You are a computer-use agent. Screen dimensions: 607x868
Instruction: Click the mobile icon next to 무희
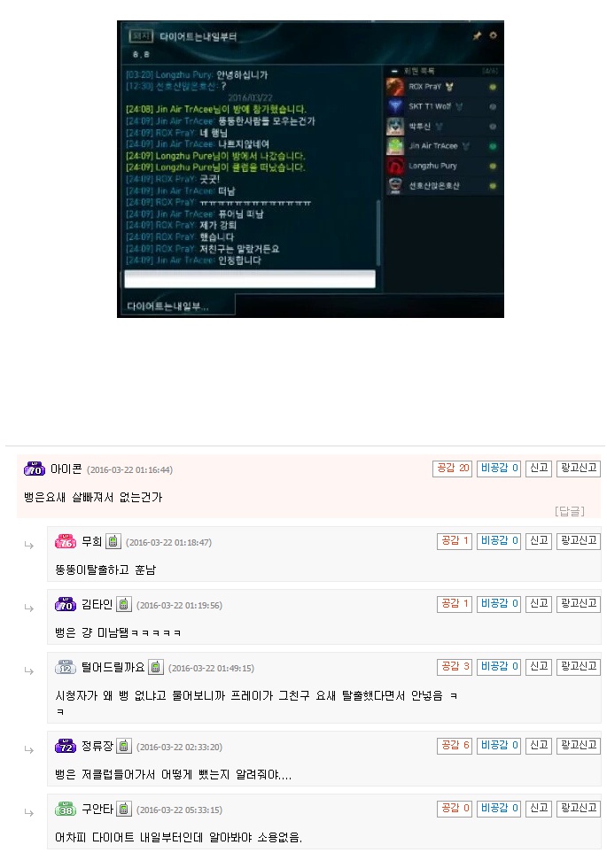pos(113,541)
